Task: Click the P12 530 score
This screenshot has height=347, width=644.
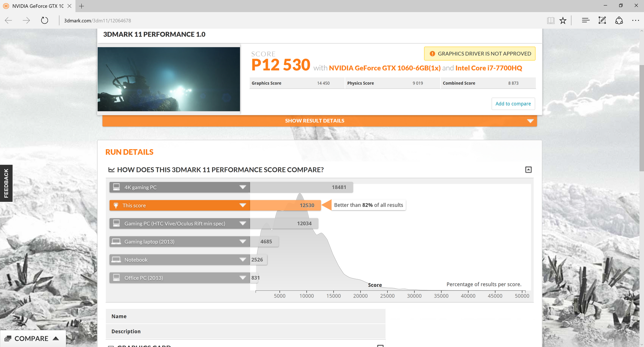Action: (x=281, y=65)
